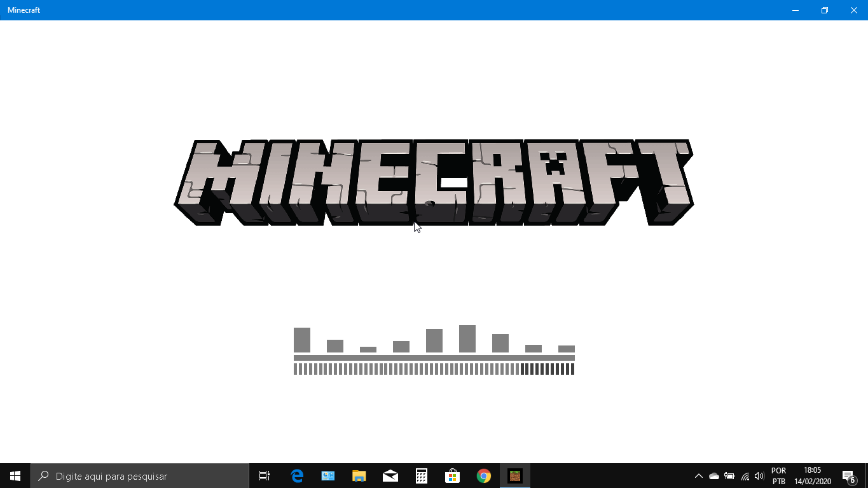
Task: Launch Calculator from the taskbar
Action: [x=422, y=476]
